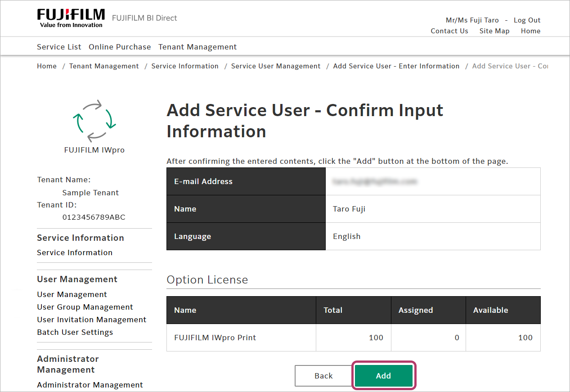Click the FUJIFILM IWpro circular arrows icon
Screen dimensions: 570x392
pos(94,121)
